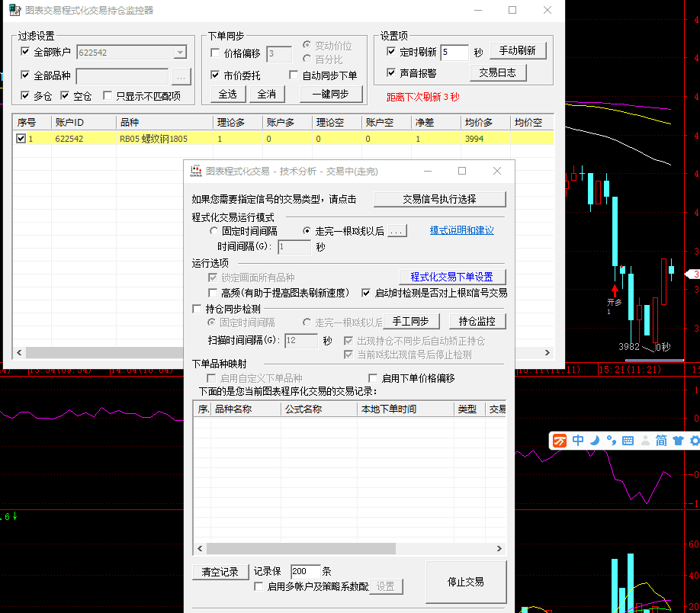Click the 本地下单时间 column header
The image size is (700, 613).
click(x=404, y=409)
